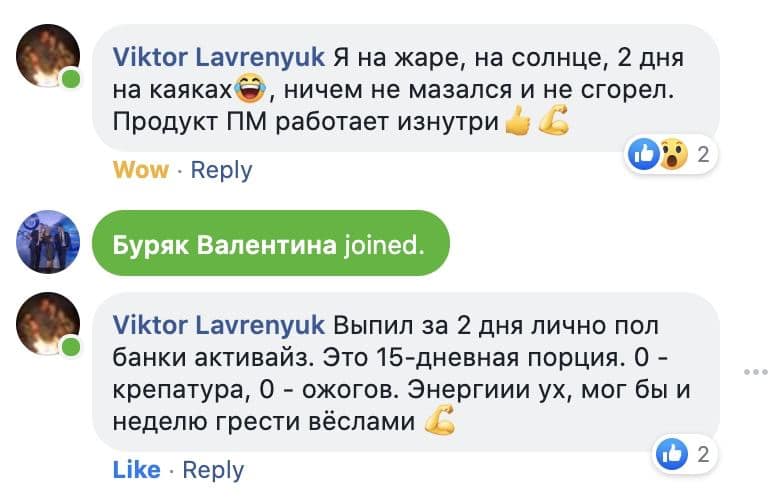The image size is (778, 504).
Task: Open Буряк Валентина's profile from the joined notice
Action: 224,244
